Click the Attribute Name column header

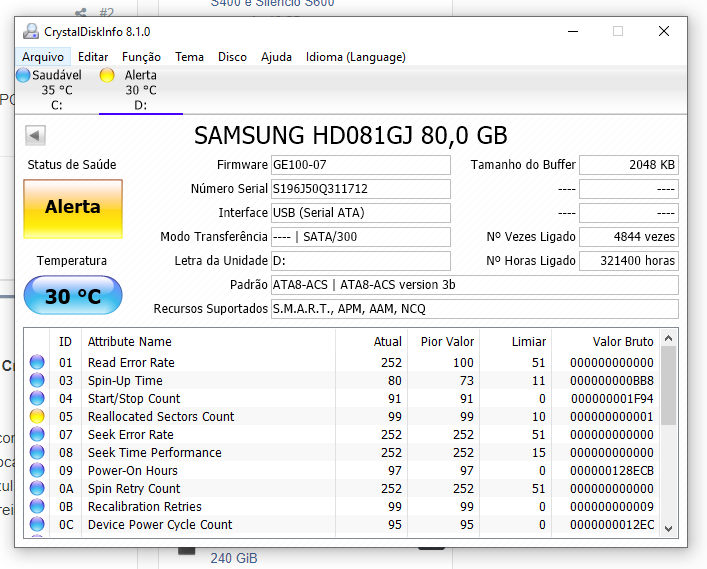[x=130, y=342]
